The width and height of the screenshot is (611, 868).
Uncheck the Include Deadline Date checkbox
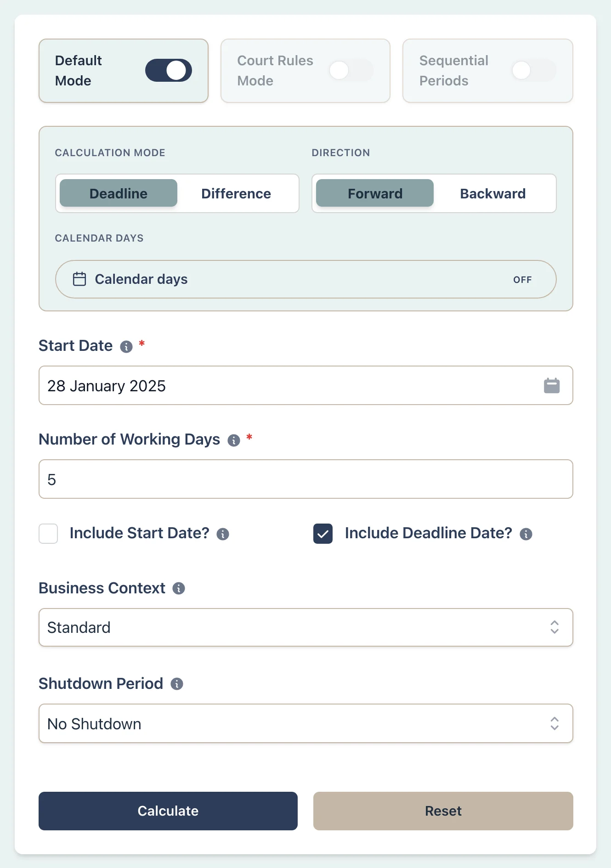pos(323,534)
